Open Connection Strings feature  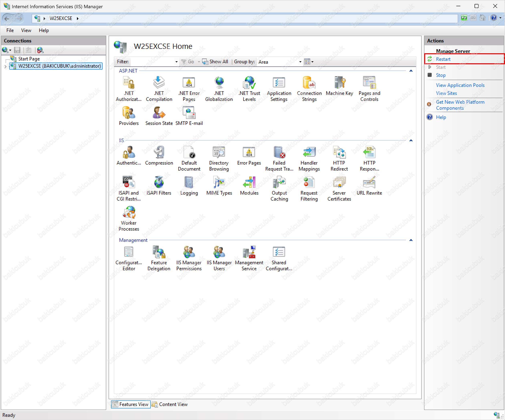coord(309,89)
